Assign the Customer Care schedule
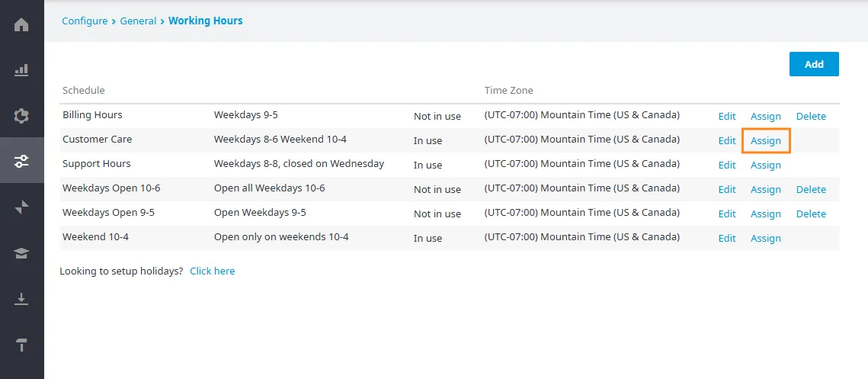Image resolution: width=868 pixels, height=379 pixels. click(766, 141)
